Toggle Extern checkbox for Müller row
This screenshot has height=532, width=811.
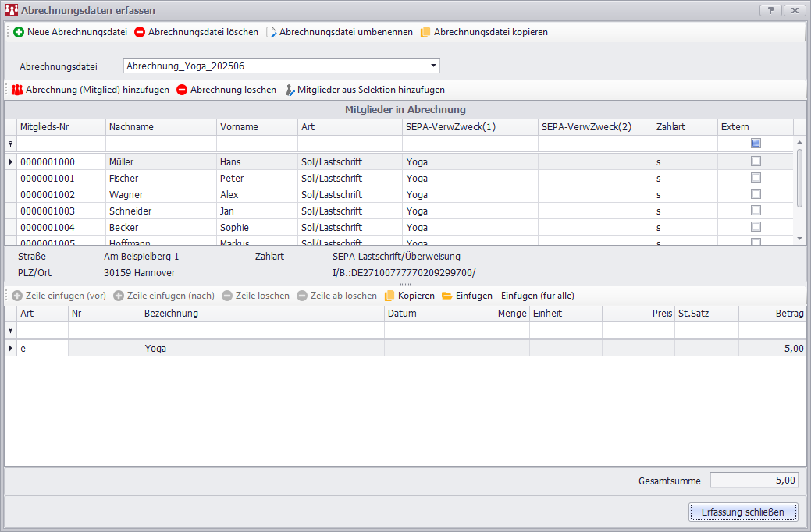coord(755,161)
